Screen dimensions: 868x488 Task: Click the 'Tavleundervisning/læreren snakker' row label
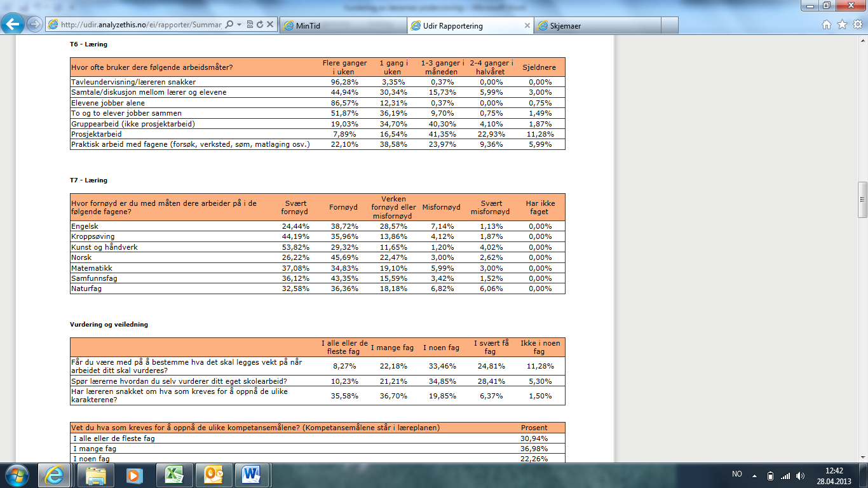coord(133,82)
